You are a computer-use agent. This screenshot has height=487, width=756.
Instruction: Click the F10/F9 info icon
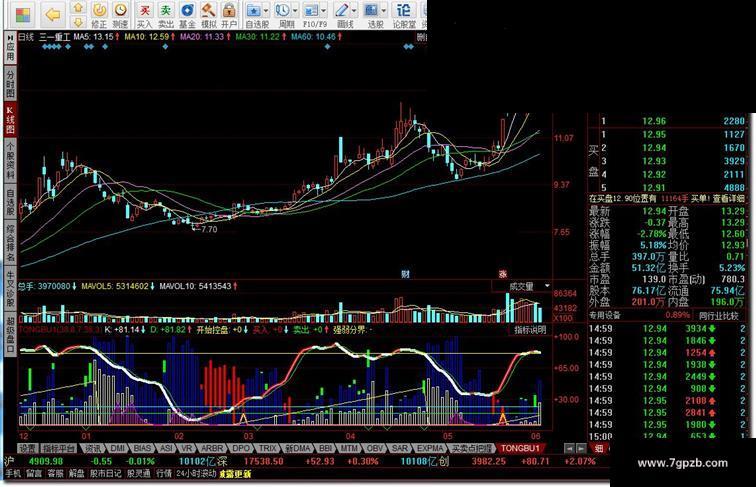pos(311,10)
